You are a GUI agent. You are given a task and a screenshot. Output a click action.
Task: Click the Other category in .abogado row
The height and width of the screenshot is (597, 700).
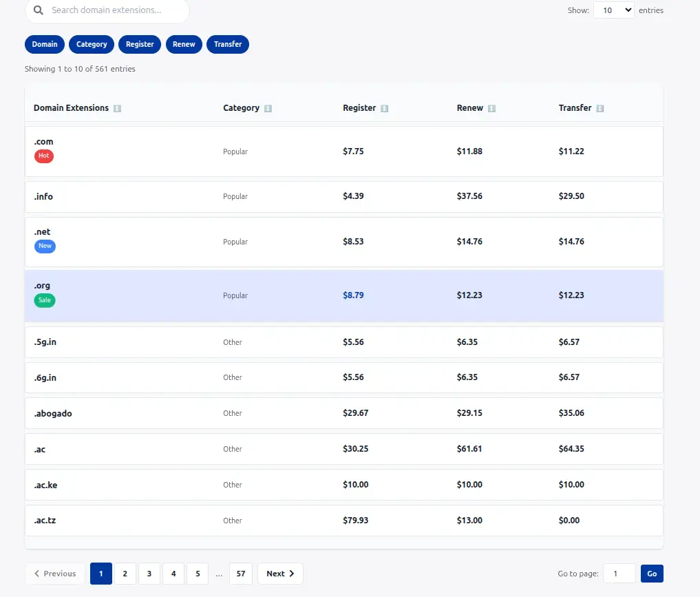[x=233, y=413]
